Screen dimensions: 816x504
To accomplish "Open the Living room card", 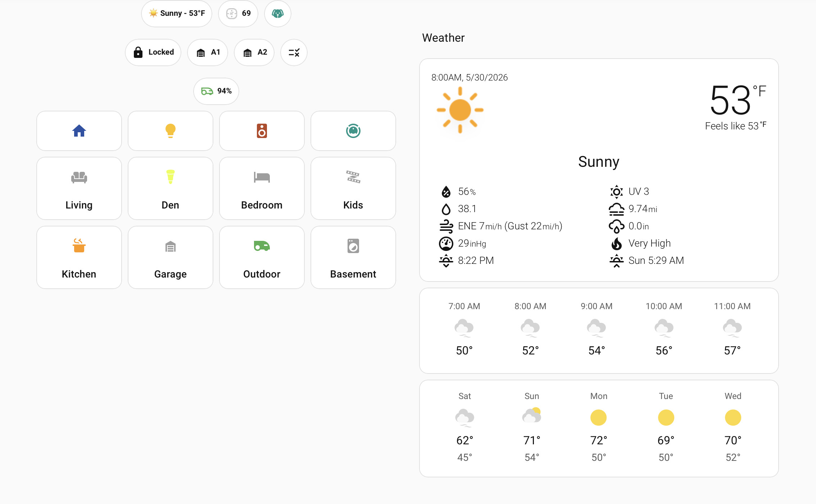I will click(79, 188).
